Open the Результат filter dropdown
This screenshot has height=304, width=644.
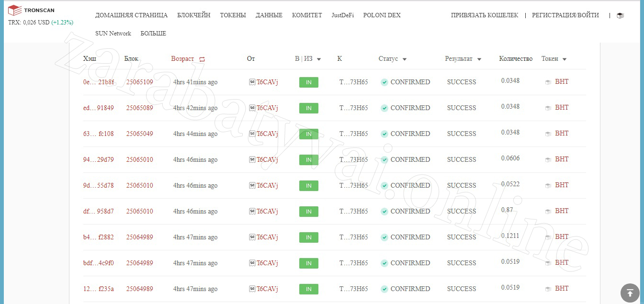[479, 59]
